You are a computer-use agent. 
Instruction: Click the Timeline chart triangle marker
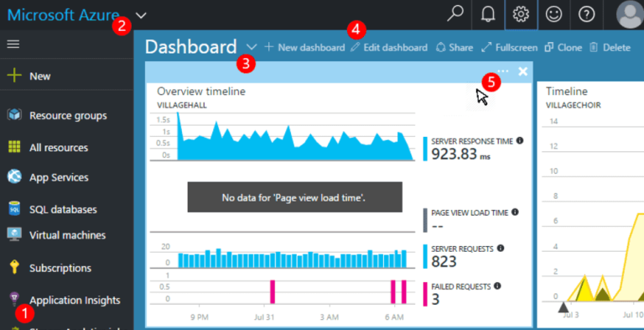(x=563, y=307)
